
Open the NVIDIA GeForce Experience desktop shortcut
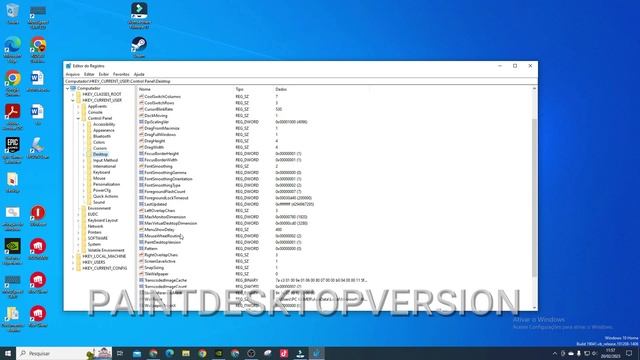click(13, 251)
